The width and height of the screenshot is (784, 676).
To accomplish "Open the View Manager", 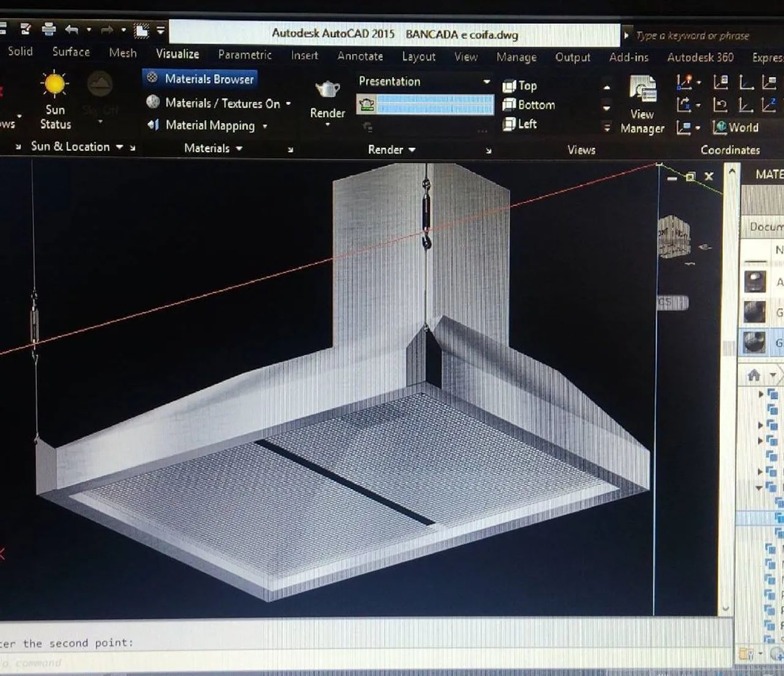I will point(642,104).
